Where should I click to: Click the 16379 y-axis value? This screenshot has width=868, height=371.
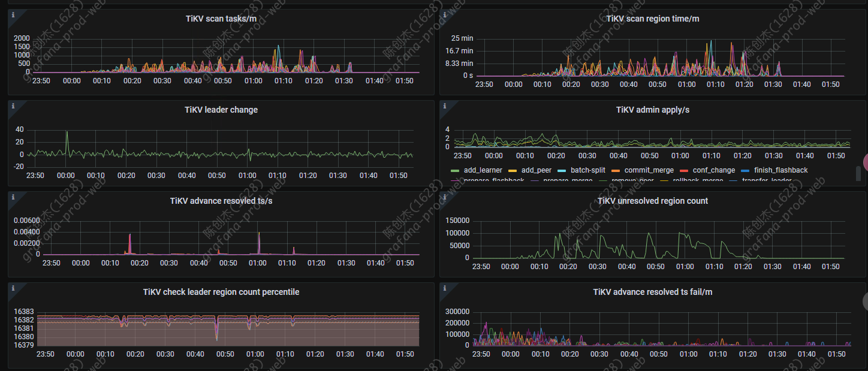tap(24, 345)
